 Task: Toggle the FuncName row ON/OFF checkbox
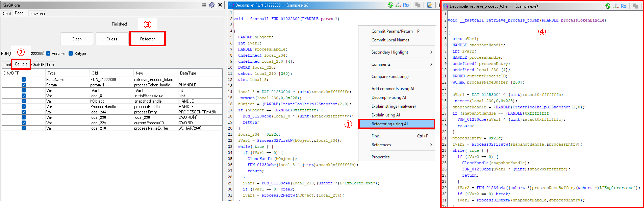click(24, 79)
